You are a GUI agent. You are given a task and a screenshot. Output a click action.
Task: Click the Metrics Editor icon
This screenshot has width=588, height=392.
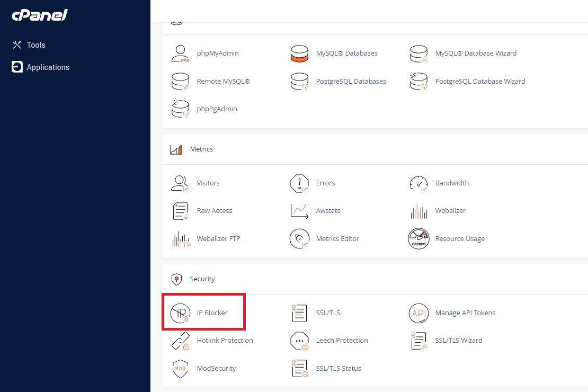pyautogui.click(x=299, y=238)
